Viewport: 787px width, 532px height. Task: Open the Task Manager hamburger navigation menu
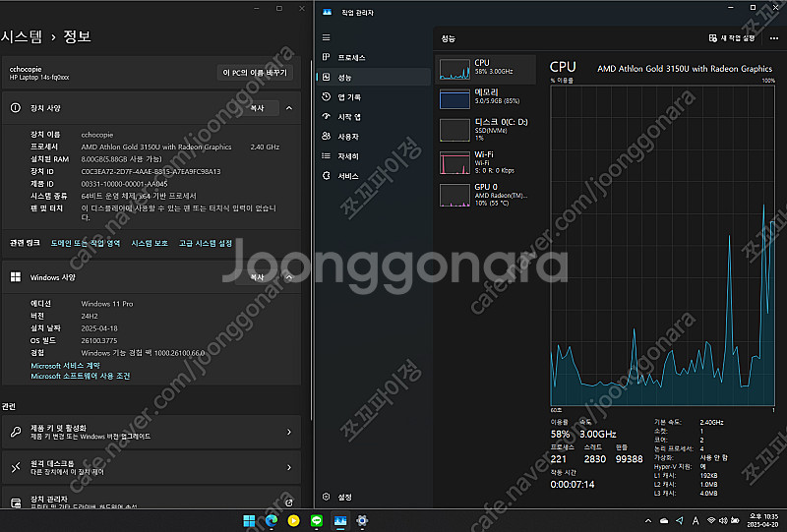coord(327,37)
